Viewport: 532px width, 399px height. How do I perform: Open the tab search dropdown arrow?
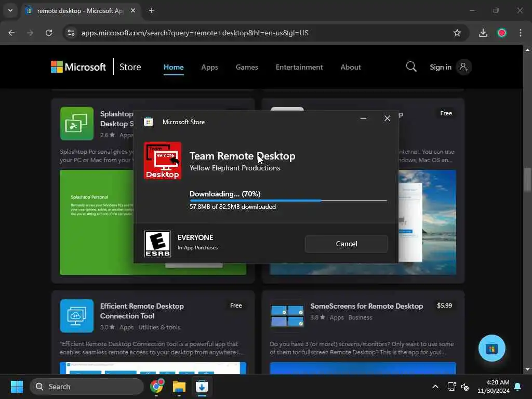(10, 10)
